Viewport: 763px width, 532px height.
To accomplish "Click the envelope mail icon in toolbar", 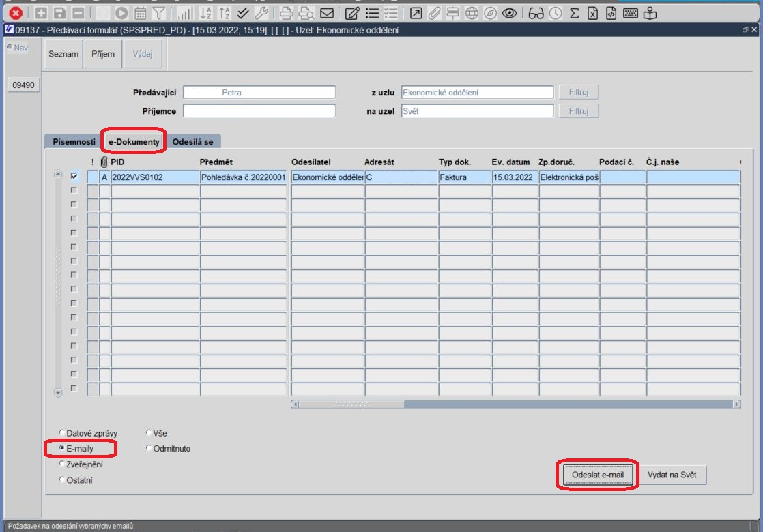I will (x=326, y=13).
